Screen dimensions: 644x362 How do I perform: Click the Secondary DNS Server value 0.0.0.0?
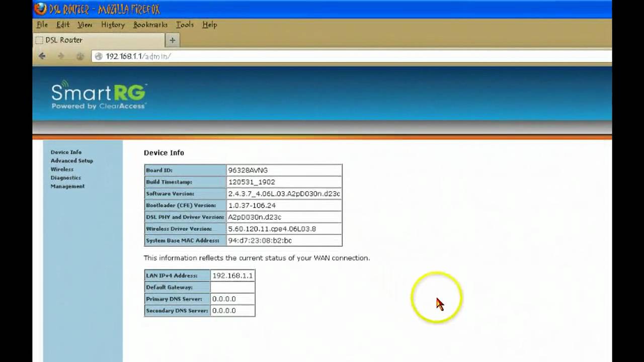coord(224,311)
